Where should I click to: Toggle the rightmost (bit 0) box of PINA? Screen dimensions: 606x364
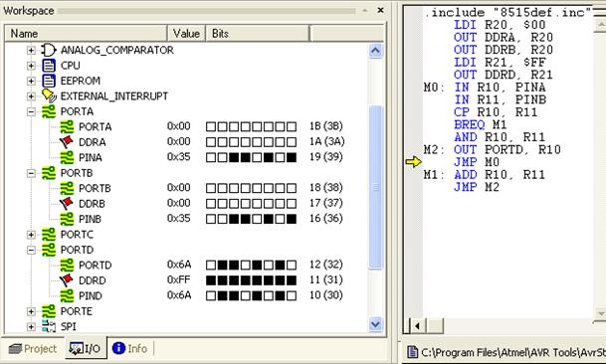[292, 157]
